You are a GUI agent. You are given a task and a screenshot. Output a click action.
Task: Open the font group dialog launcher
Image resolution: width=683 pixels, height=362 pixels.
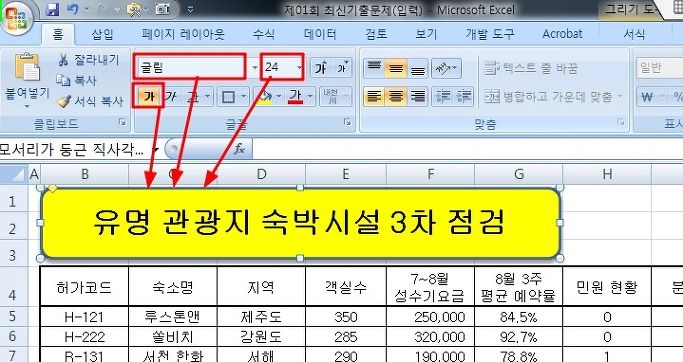pyautogui.click(x=347, y=123)
